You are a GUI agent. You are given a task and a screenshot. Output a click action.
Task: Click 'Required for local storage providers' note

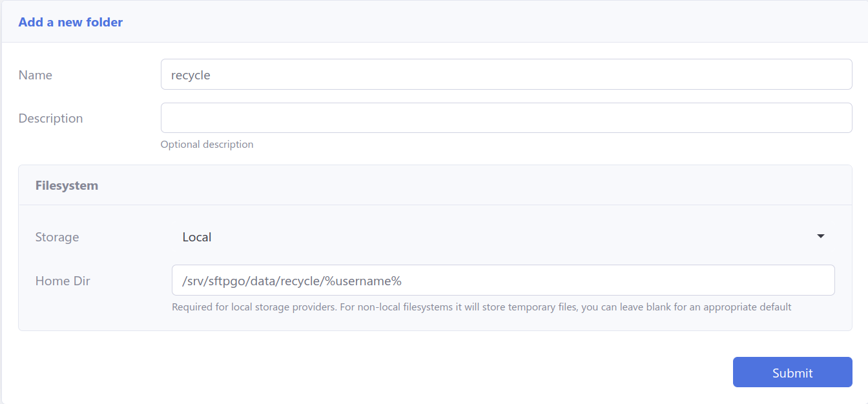(253, 307)
